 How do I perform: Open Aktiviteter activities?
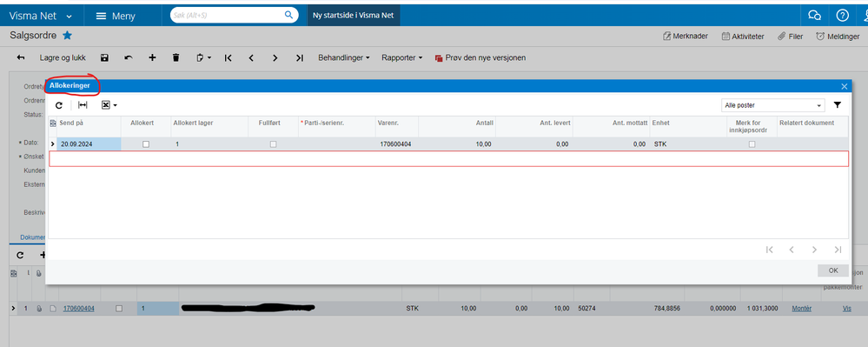(743, 36)
